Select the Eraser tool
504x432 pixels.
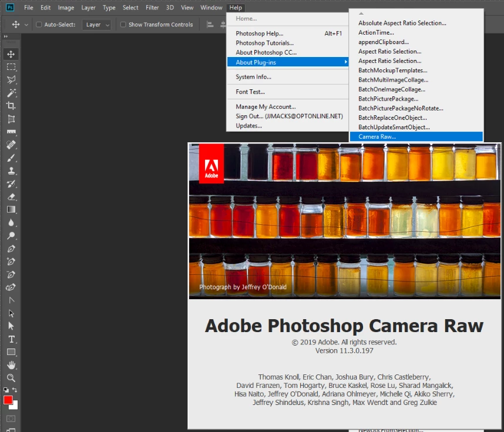[x=11, y=197]
